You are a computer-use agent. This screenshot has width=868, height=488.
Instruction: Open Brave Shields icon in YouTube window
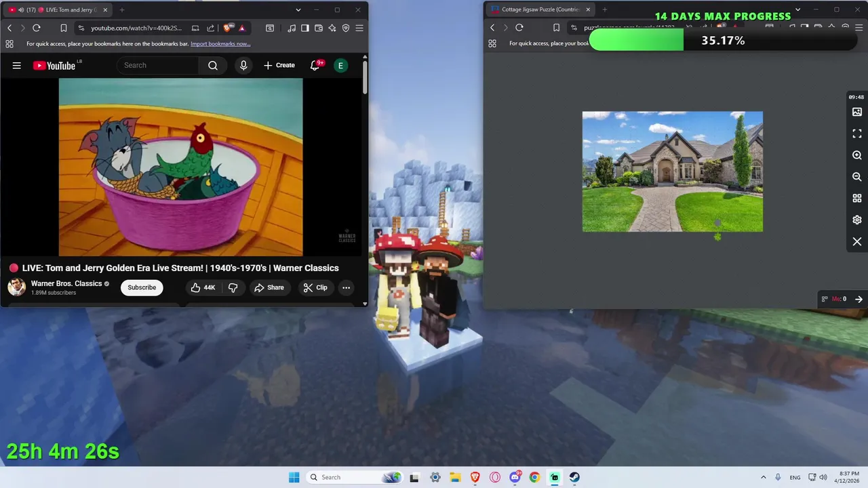click(227, 28)
